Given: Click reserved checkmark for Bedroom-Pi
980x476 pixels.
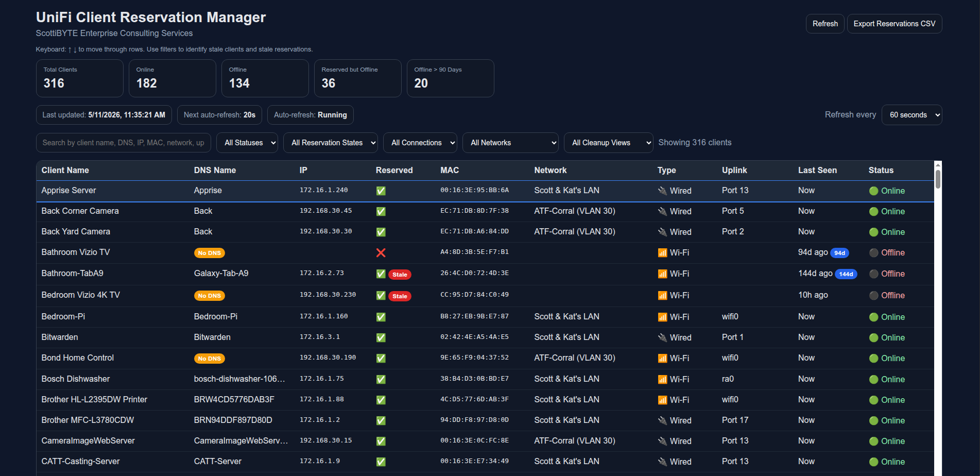Looking at the screenshot, I should click(x=381, y=317).
